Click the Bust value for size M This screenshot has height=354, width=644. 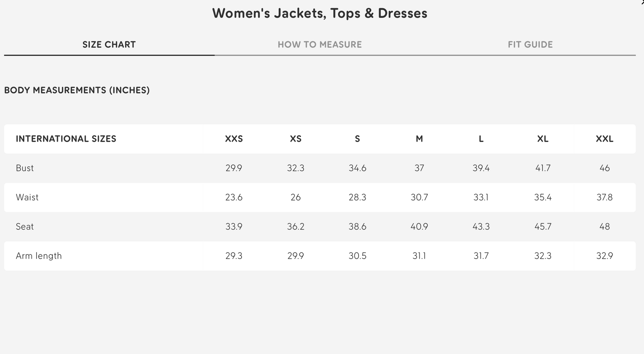pos(419,168)
